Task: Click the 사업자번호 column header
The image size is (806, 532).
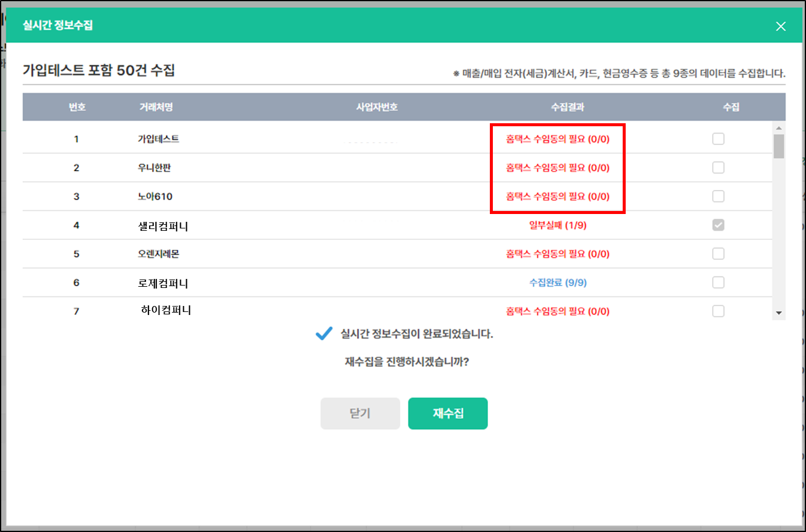Action: point(377,107)
